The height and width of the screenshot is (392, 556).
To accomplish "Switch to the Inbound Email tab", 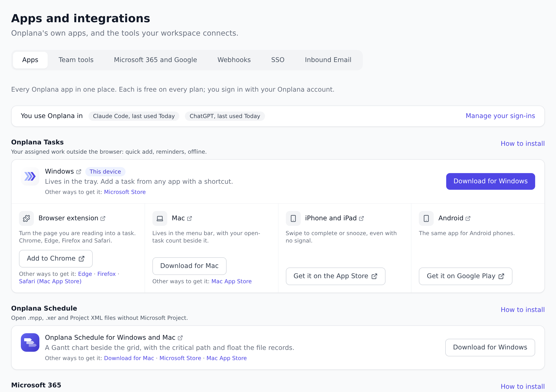I will point(328,60).
